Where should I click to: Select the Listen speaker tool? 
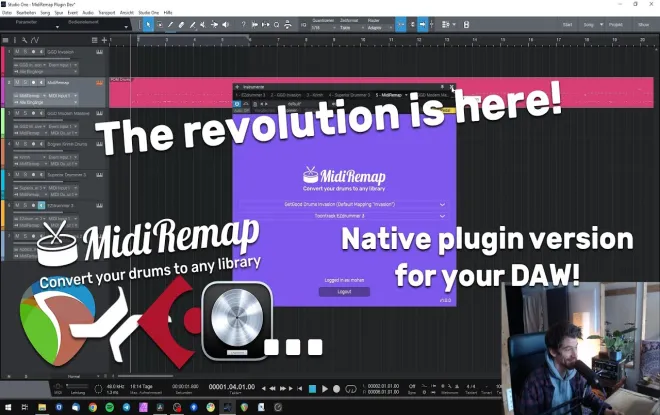[x=226, y=25]
